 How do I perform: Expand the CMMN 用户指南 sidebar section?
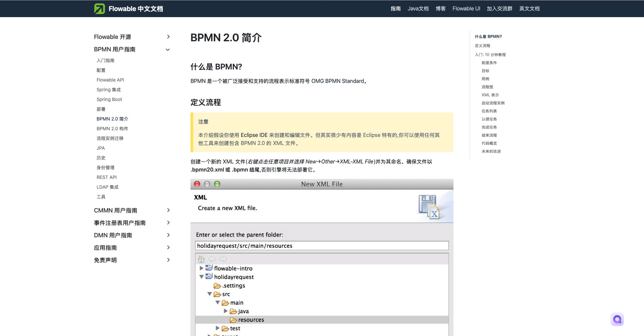pyautogui.click(x=168, y=210)
